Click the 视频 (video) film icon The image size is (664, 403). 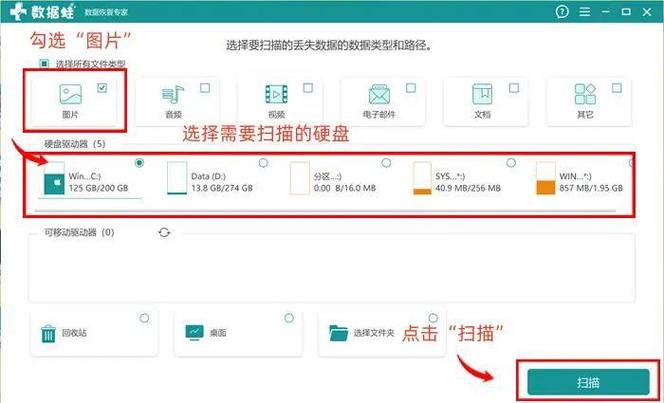[x=275, y=97]
